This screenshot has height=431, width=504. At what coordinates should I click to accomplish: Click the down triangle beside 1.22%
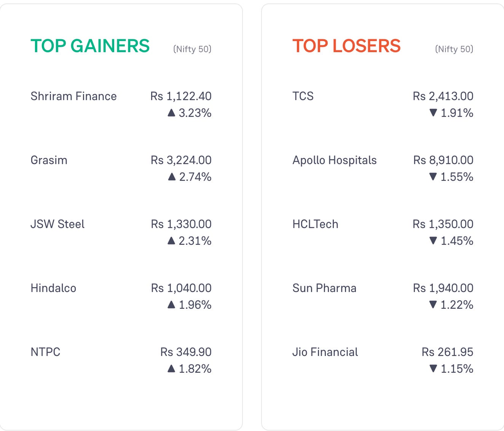point(433,305)
